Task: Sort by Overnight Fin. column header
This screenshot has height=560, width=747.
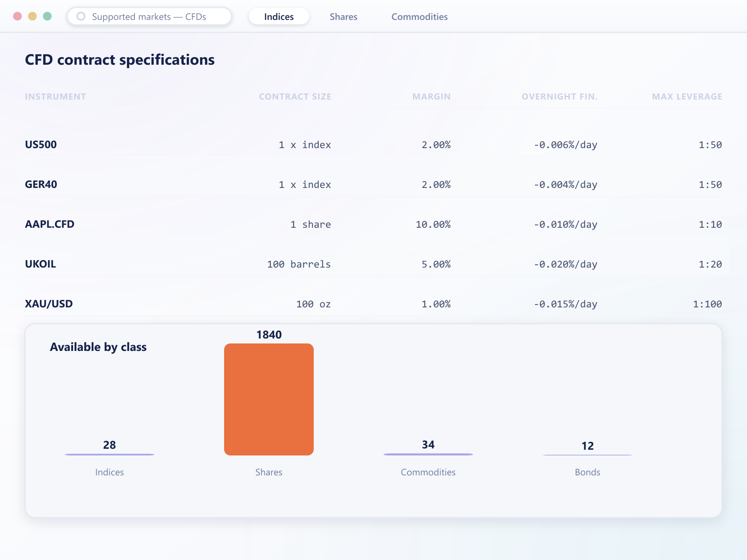Action: tap(559, 97)
